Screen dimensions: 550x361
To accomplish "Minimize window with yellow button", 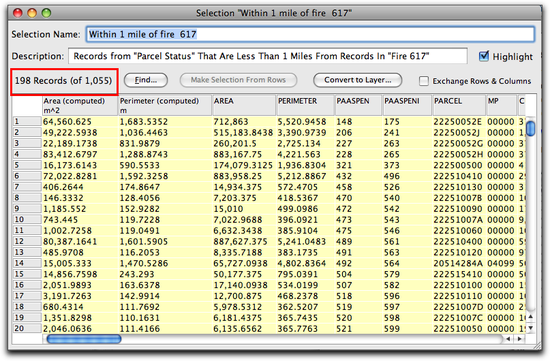I will click(x=32, y=13).
